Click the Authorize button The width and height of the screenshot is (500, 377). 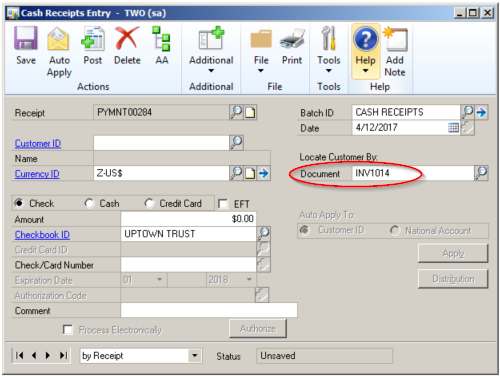pyautogui.click(x=258, y=329)
